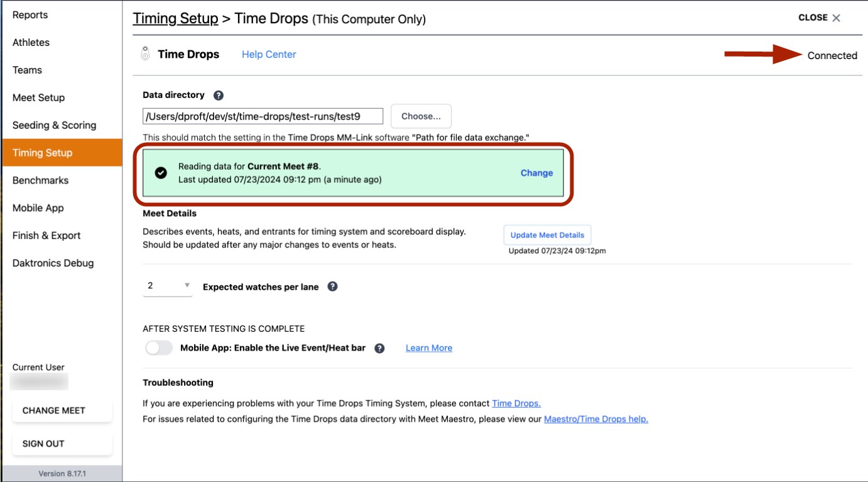Click the Connected status text
The image size is (868, 482).
(832, 55)
